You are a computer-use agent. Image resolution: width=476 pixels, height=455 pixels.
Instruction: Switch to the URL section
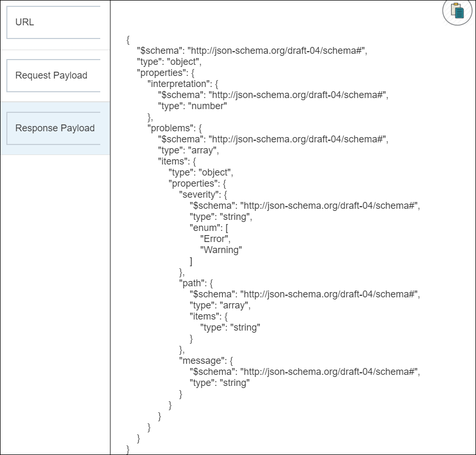click(x=53, y=22)
